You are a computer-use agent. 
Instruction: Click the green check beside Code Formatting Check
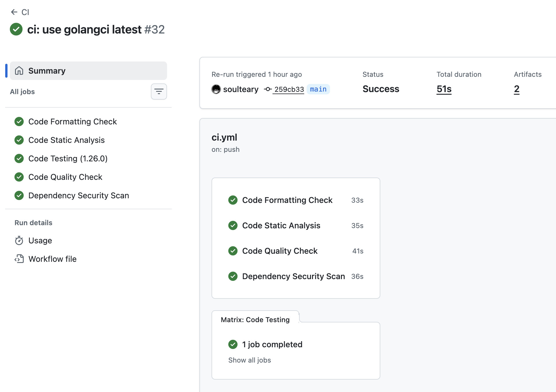point(19,122)
